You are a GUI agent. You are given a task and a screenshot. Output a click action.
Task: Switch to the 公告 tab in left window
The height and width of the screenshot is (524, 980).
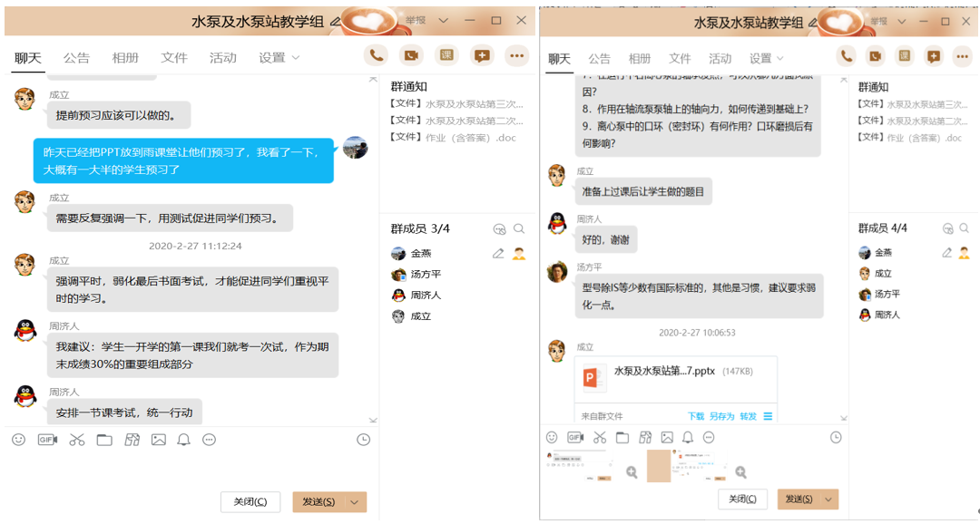coord(76,58)
